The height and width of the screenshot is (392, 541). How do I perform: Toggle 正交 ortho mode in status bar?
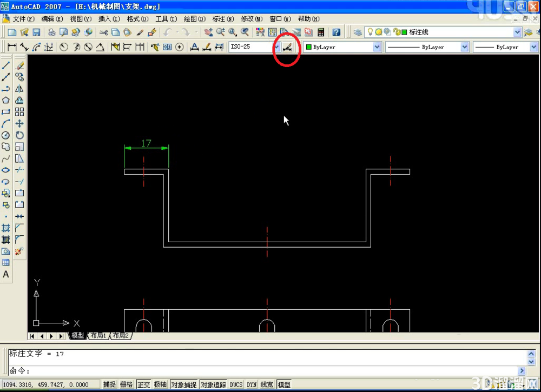pyautogui.click(x=143, y=384)
